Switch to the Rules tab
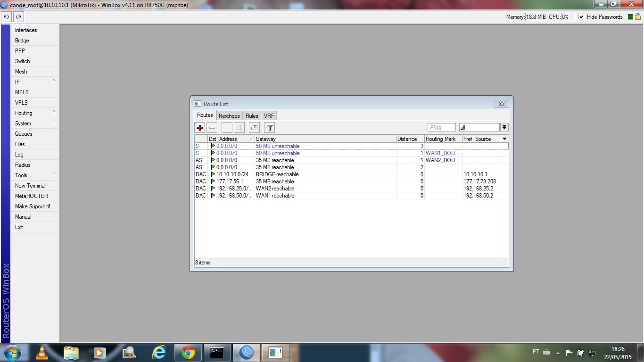Viewport: 644px width, 362px height. [x=252, y=116]
